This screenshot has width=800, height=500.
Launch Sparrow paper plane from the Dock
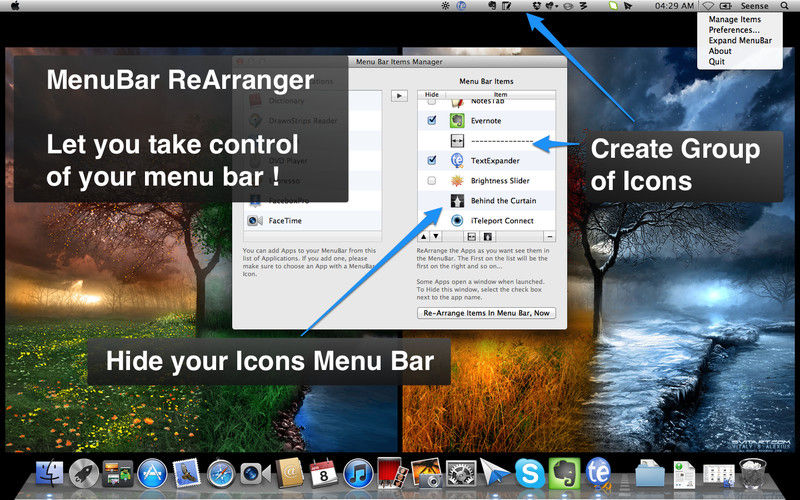495,472
